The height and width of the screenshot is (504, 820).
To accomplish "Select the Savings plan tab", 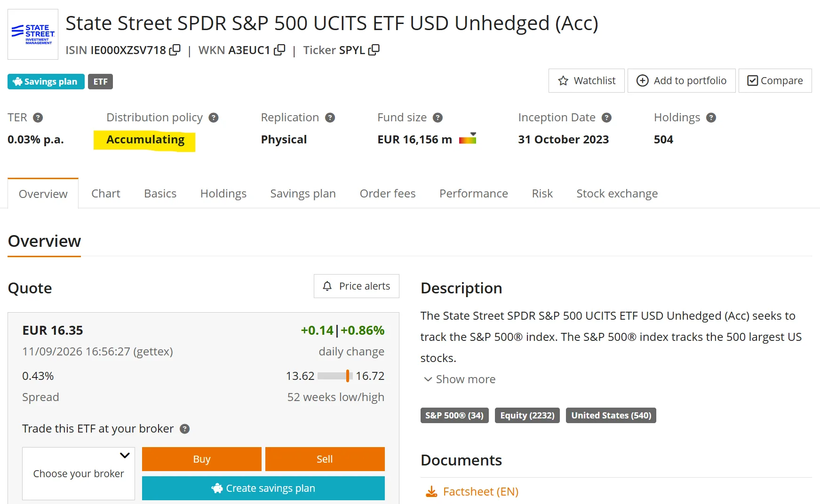I will [x=303, y=194].
